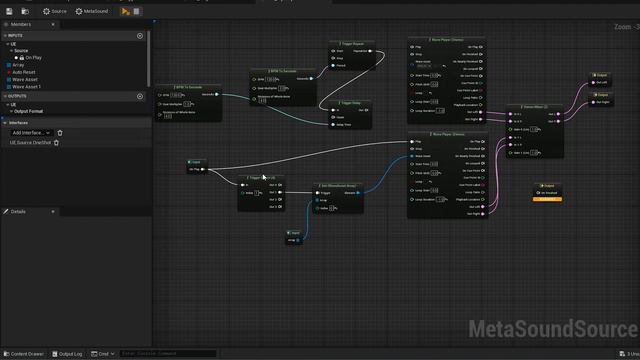Switch to the Members tab
Screen dimensions: 640x360
20,24
